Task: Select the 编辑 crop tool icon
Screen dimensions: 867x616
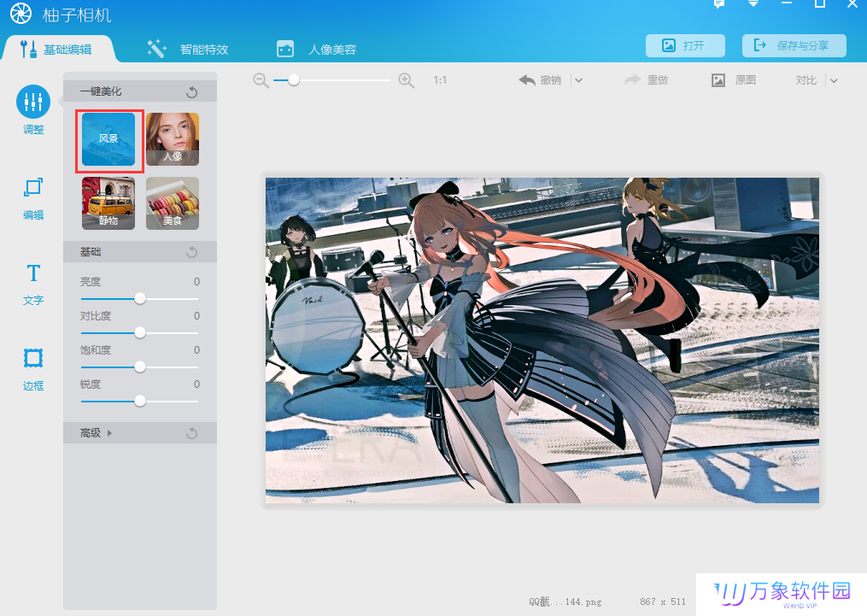Action: 33,188
